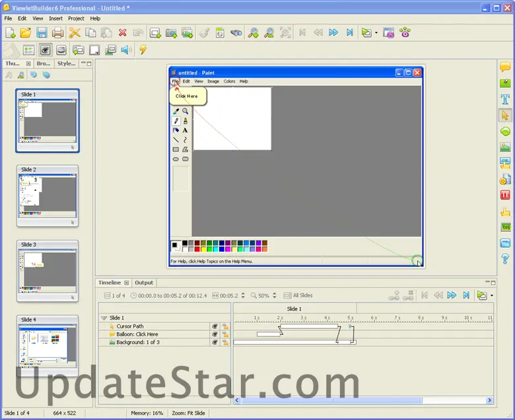Screen dimensions: 515x420
Task: Click the zoom out magnifier icon
Action: tap(269, 32)
